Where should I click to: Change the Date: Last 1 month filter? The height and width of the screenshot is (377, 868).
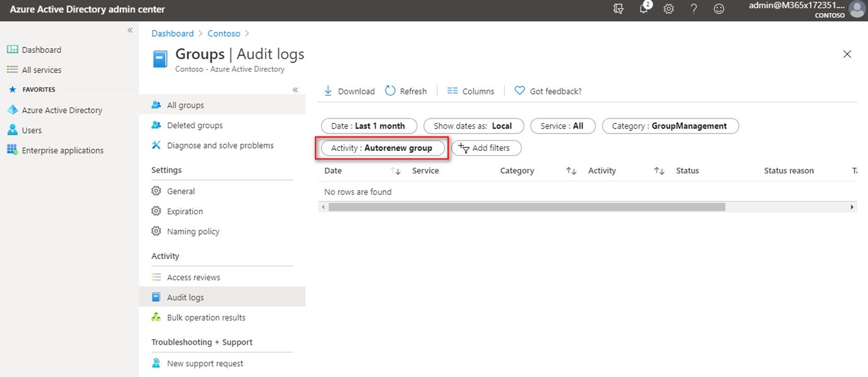pyautogui.click(x=368, y=126)
